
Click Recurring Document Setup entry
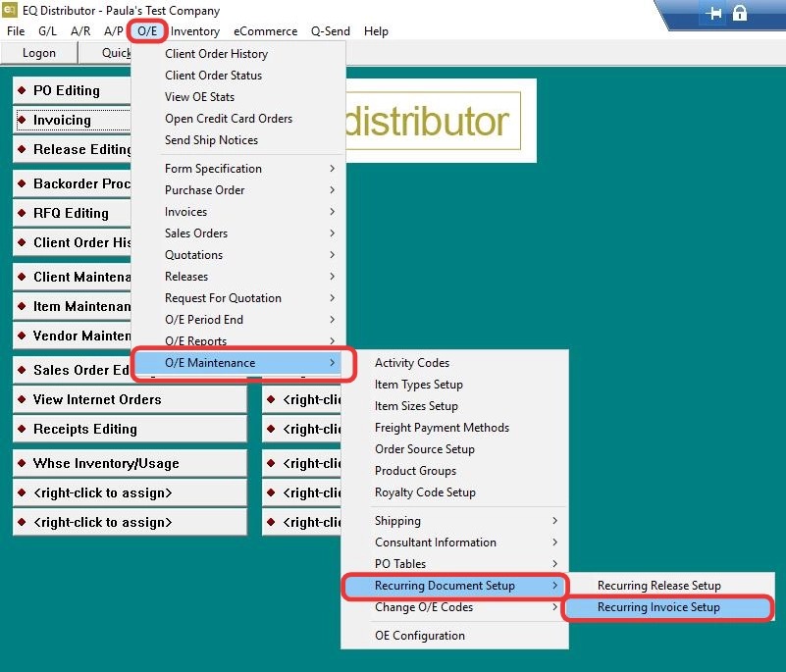[x=454, y=585]
